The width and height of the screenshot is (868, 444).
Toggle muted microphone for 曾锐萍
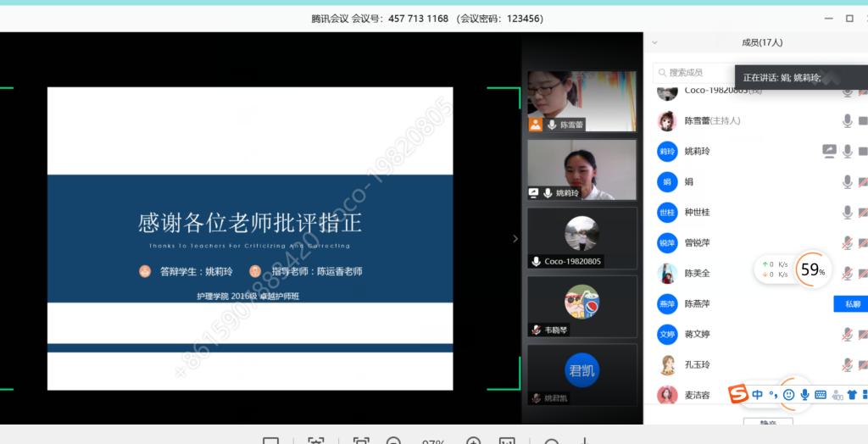click(847, 243)
